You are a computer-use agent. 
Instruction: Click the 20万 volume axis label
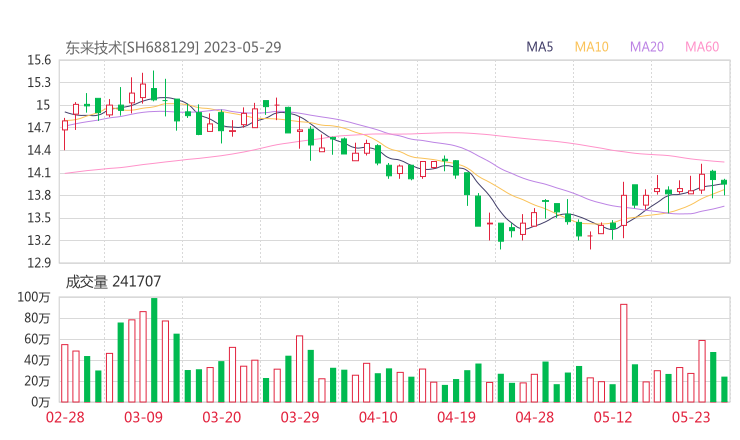click(x=37, y=381)
